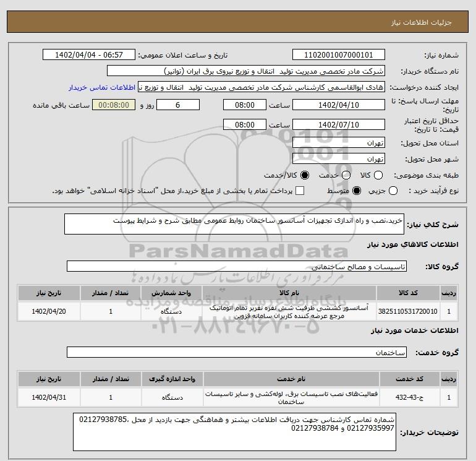Click the price validity date 1402/07/10
This screenshot has height=461, width=476.
tap(339, 124)
